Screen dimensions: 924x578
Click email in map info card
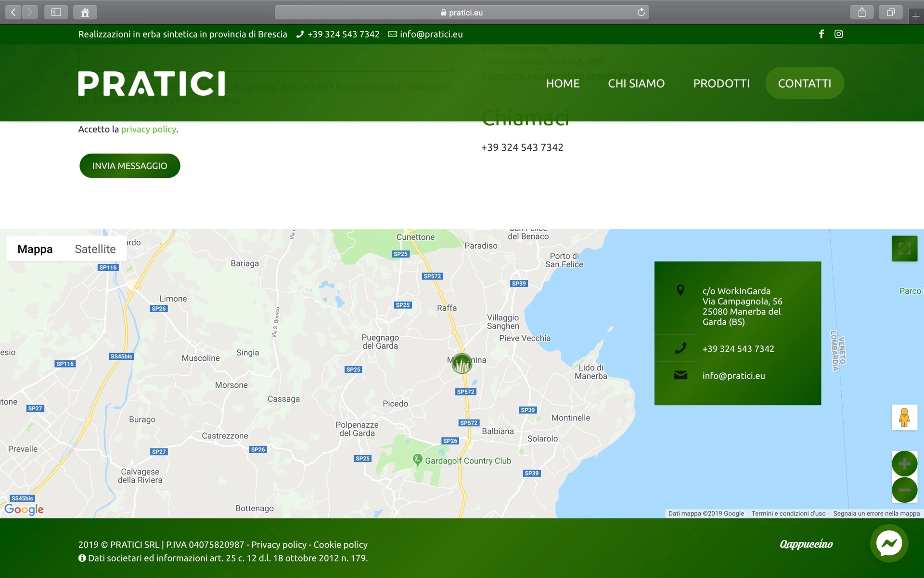coord(733,376)
